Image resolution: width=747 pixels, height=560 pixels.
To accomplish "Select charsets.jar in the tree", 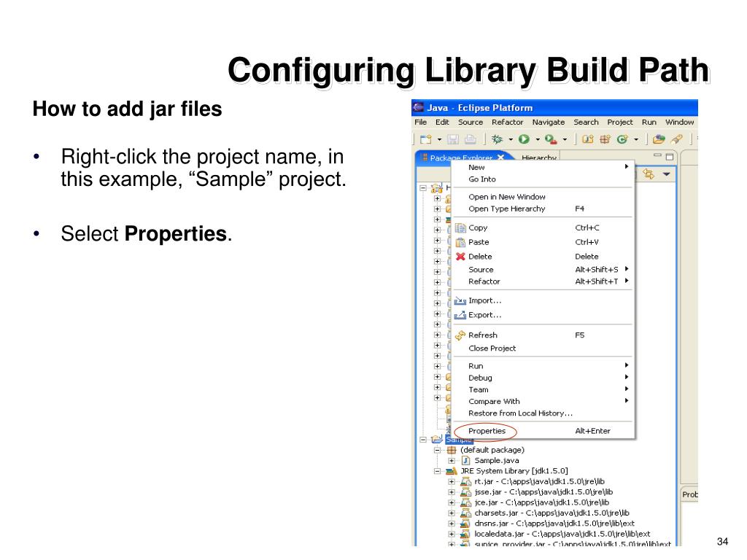I will [551, 513].
